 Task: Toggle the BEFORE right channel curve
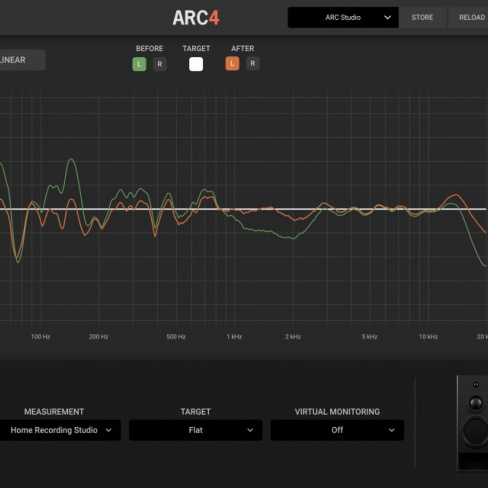(160, 64)
